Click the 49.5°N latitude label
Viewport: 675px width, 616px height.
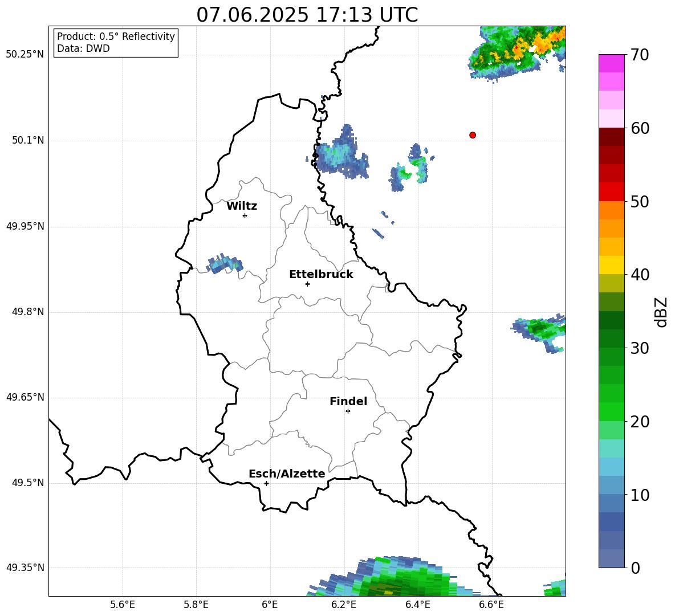(28, 483)
